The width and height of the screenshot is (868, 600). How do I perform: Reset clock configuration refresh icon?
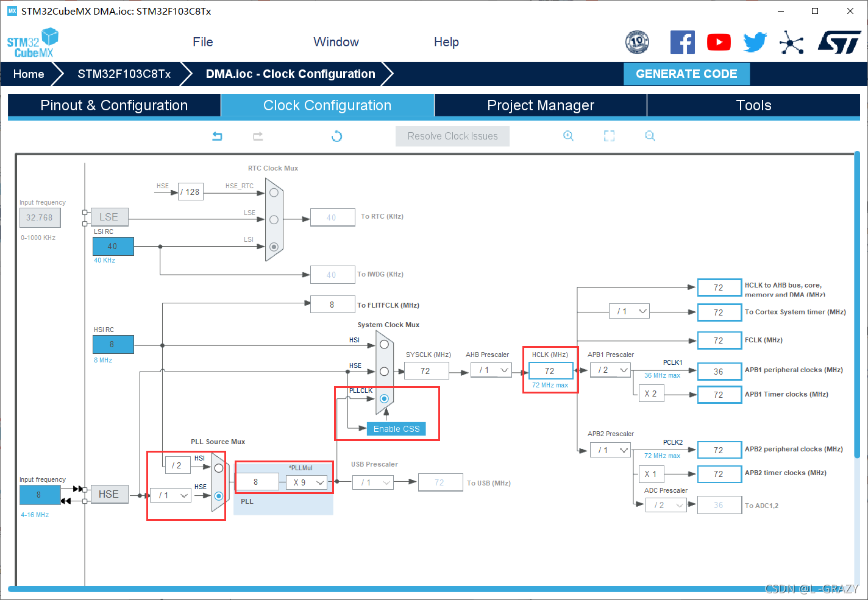pos(336,136)
